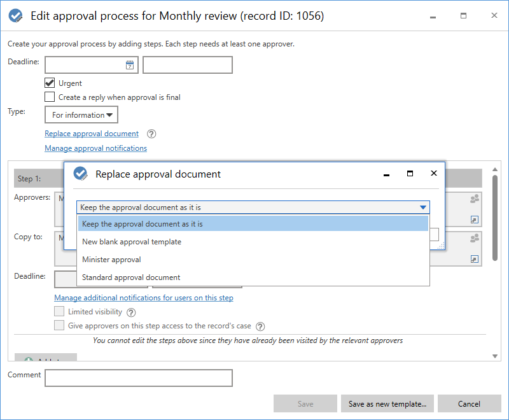Choose Minister approval option
This screenshot has width=509, height=420.
tap(253, 260)
